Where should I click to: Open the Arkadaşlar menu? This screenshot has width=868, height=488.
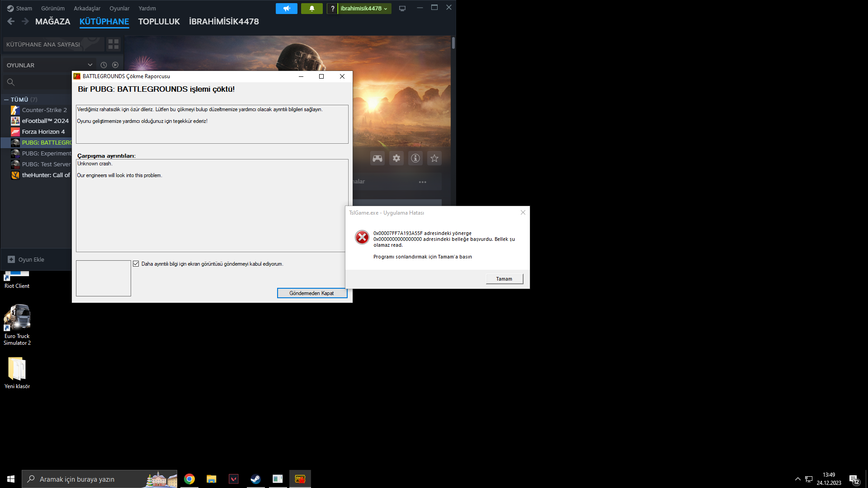click(x=87, y=9)
